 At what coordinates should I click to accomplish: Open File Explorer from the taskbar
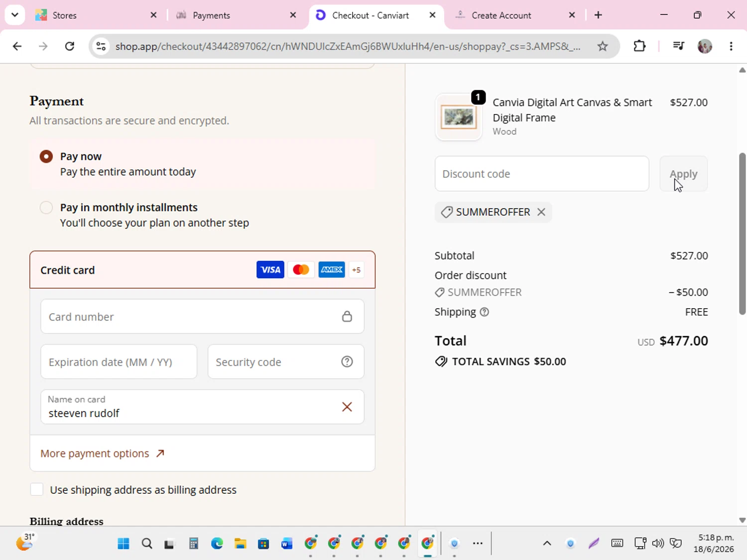pos(241,544)
